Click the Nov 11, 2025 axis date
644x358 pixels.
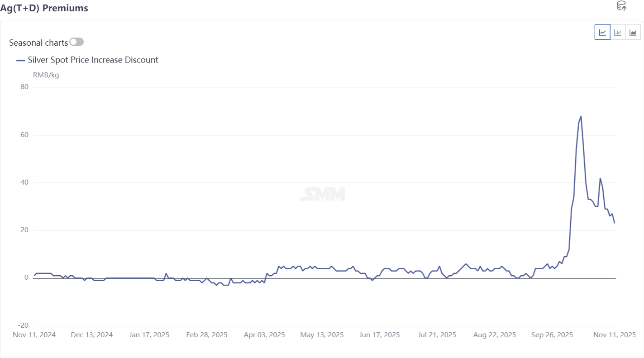[614, 335]
